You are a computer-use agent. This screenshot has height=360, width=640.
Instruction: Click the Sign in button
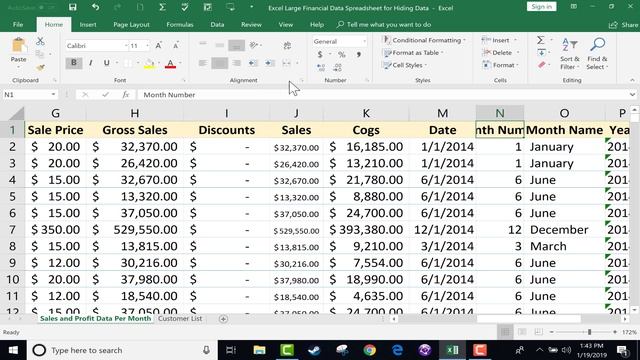(x=541, y=7)
